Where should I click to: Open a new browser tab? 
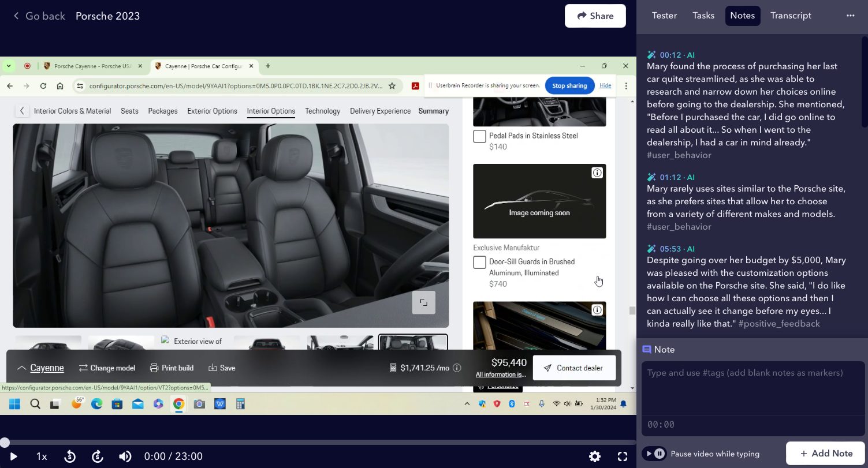pos(268,66)
